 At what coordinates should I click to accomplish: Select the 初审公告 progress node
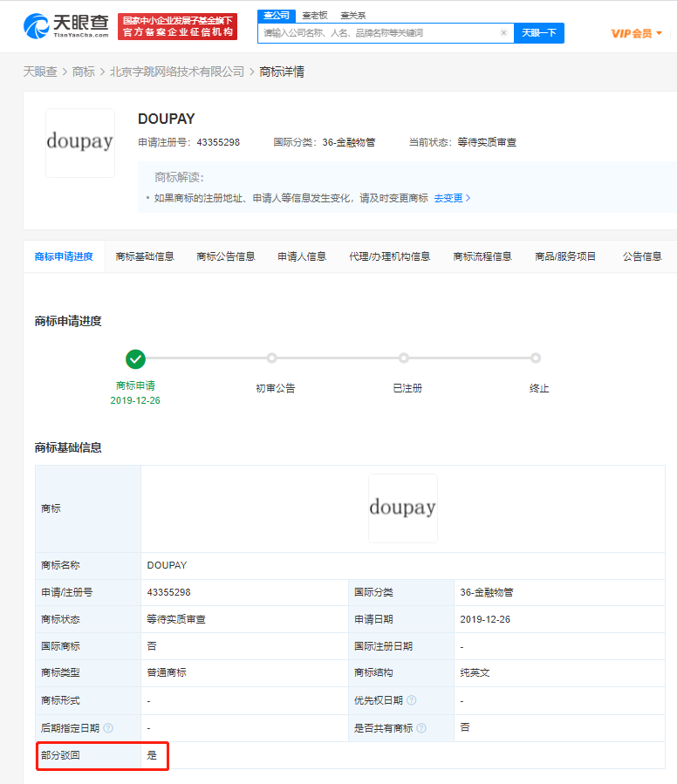(271, 358)
